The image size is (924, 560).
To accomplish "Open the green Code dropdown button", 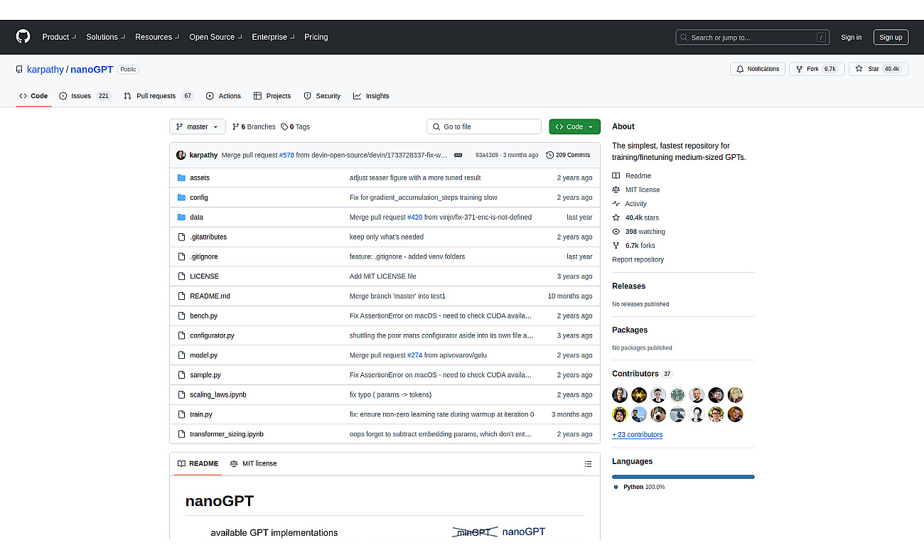I will click(x=574, y=126).
